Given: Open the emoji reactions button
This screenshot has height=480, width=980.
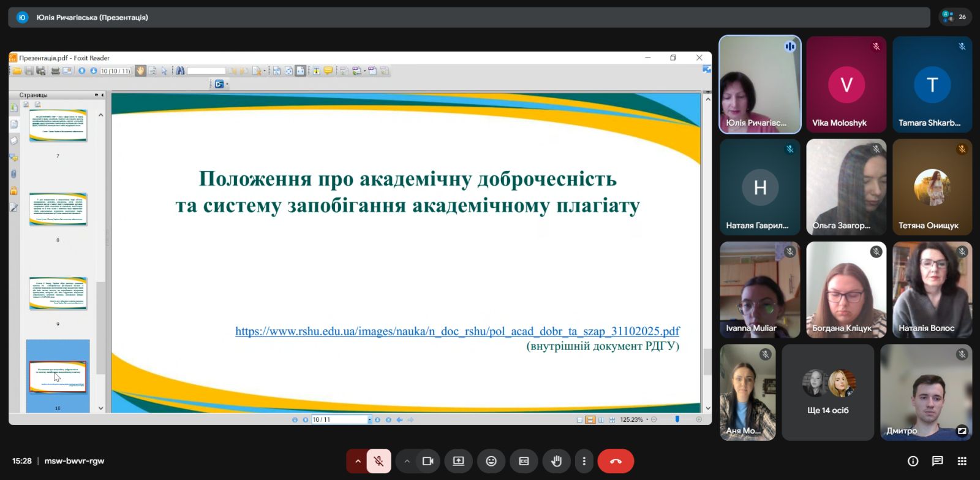Looking at the screenshot, I should [491, 461].
